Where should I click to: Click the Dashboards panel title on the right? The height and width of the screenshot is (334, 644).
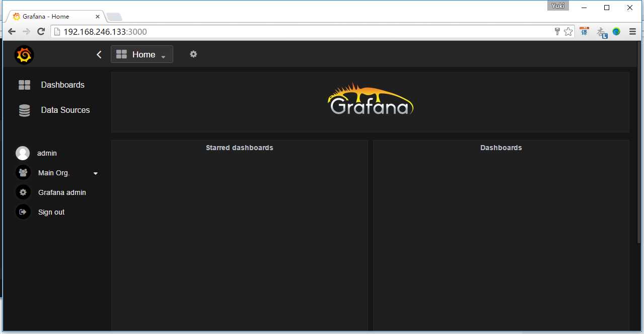click(x=501, y=148)
